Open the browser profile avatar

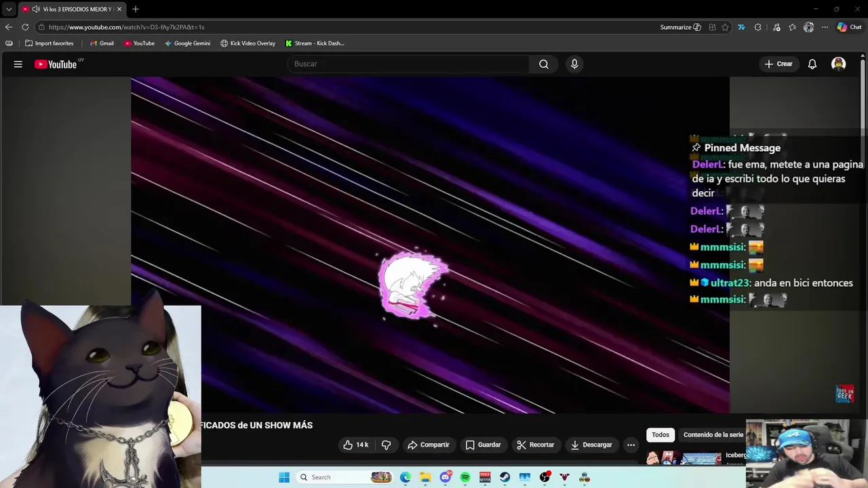808,27
